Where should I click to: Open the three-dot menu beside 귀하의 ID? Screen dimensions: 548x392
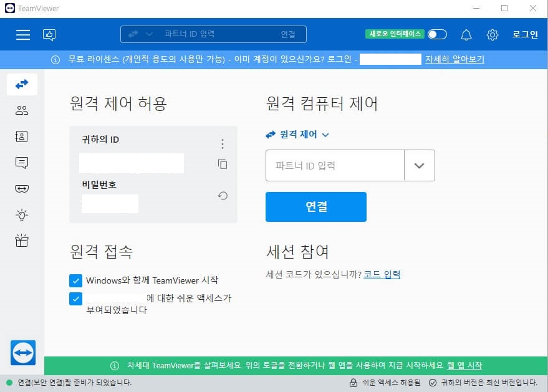tap(223, 143)
